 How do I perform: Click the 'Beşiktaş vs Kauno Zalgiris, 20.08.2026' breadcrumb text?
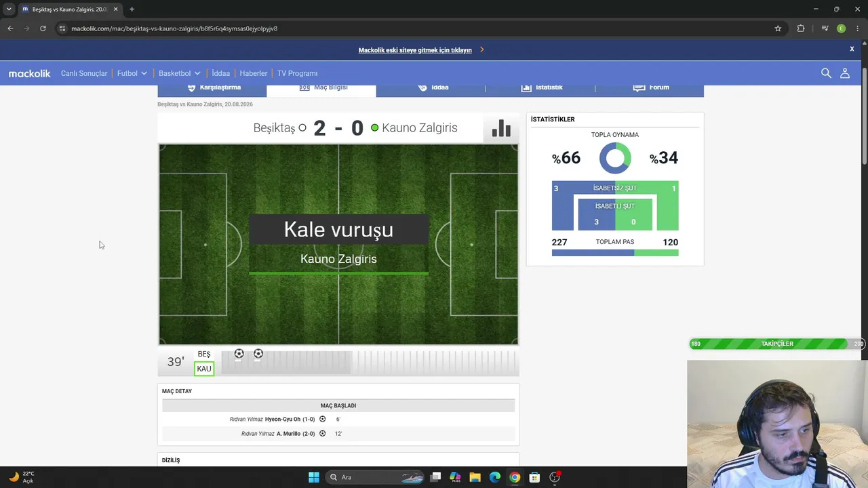[x=205, y=104]
